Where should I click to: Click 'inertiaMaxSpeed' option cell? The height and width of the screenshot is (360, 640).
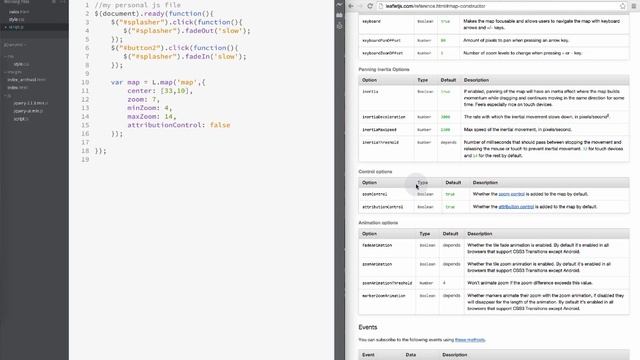(379, 130)
